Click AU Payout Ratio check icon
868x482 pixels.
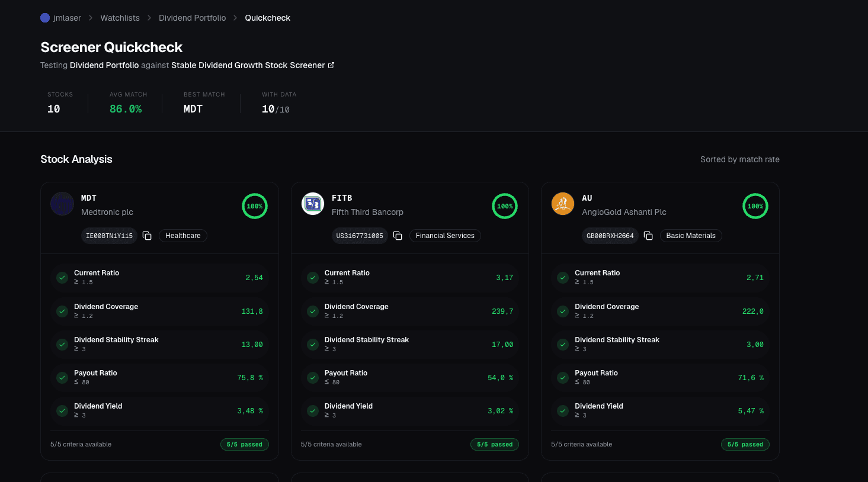pos(563,378)
